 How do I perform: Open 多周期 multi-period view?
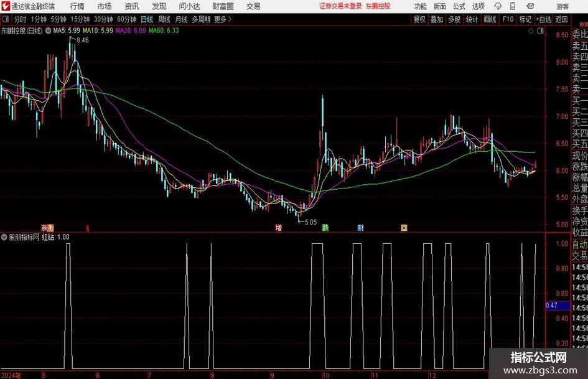click(x=200, y=19)
